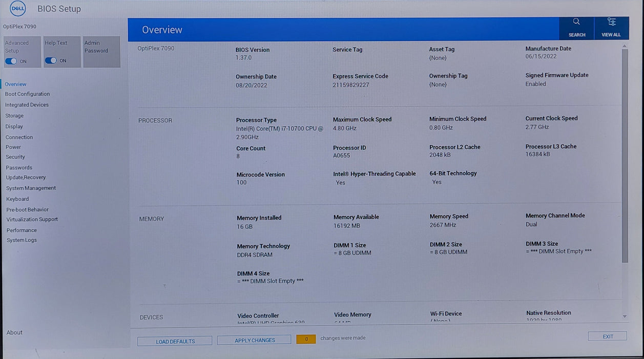Open Boot Configuration section
The height and width of the screenshot is (359, 644).
[28, 94]
